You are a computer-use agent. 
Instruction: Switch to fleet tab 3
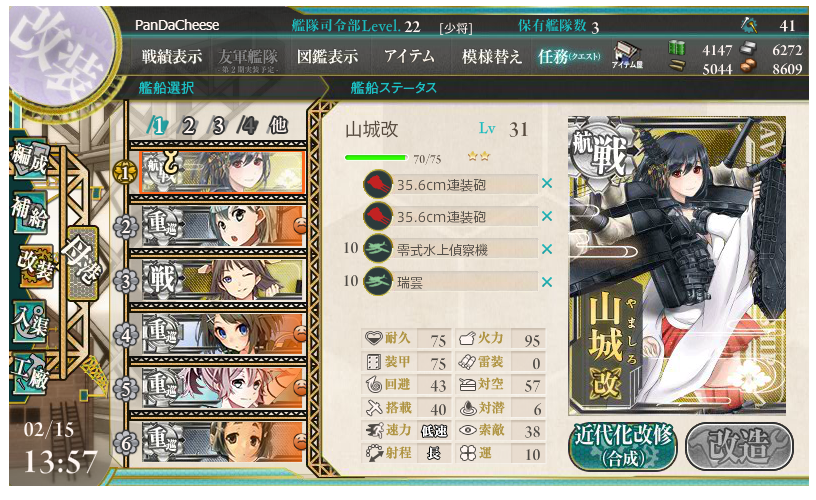pyautogui.click(x=219, y=125)
